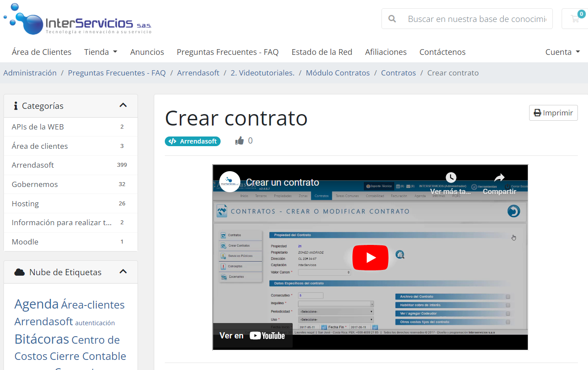Click the Arrendasoft tag in tag cloud
This screenshot has width=588, height=370.
[44, 321]
